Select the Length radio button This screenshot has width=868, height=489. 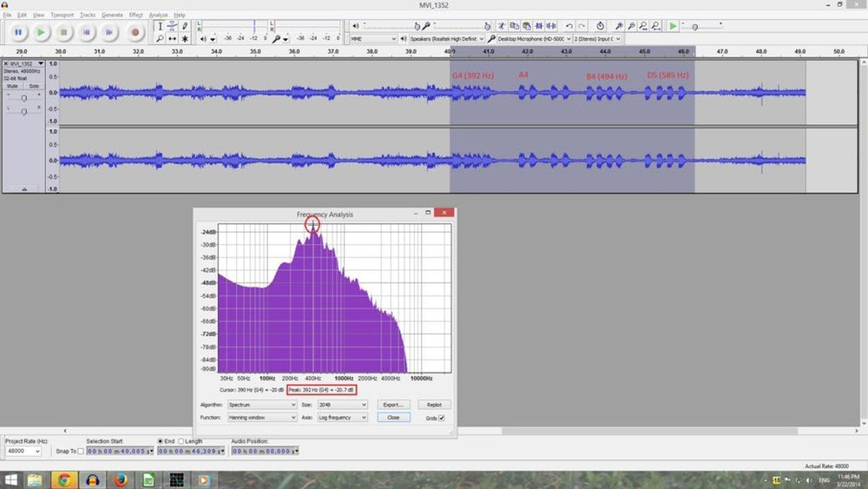tap(181, 441)
